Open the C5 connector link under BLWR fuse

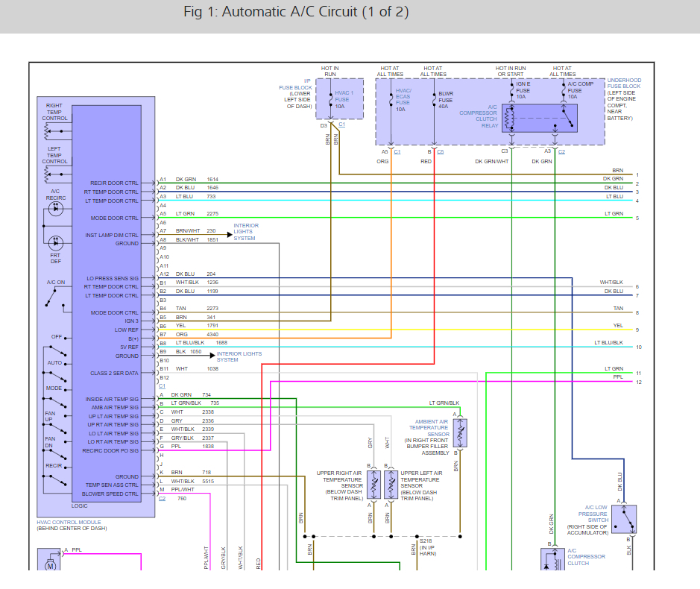point(441,151)
